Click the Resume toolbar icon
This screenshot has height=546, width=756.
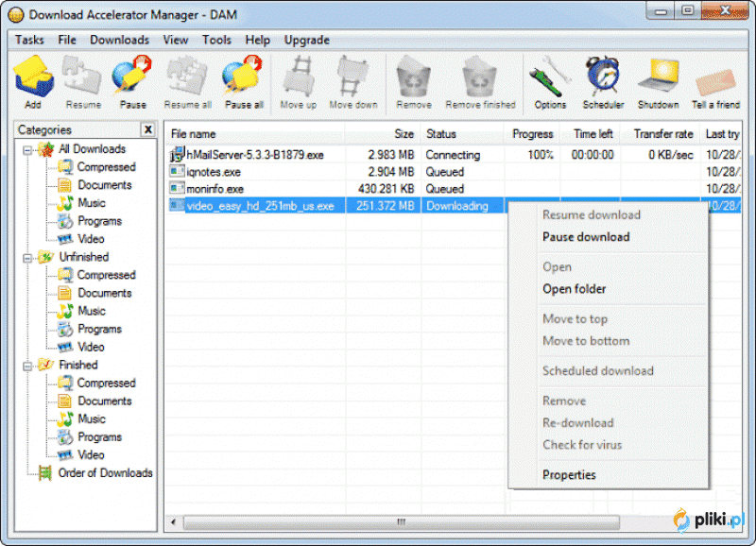83,82
